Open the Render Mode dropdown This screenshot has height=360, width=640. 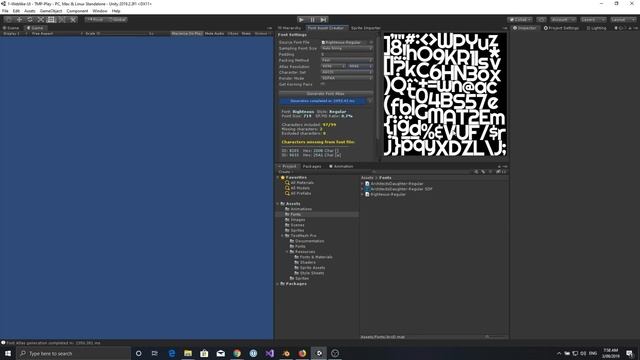(x=347, y=78)
